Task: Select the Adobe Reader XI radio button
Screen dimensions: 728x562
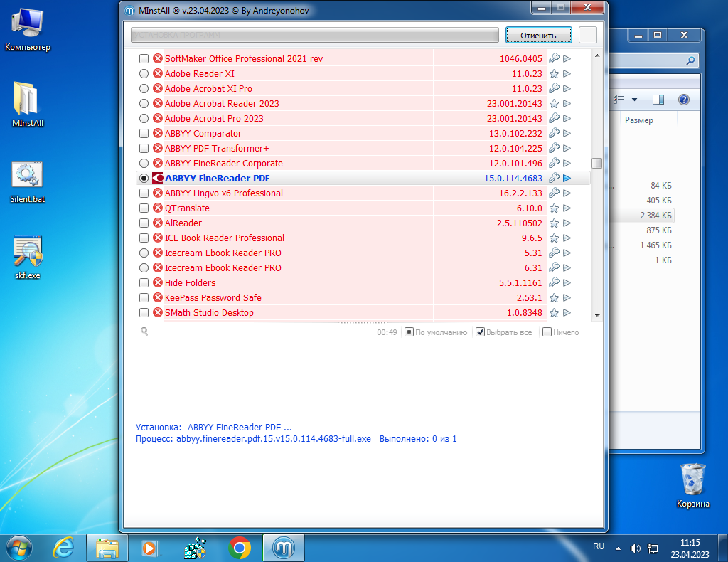Action: 144,73
